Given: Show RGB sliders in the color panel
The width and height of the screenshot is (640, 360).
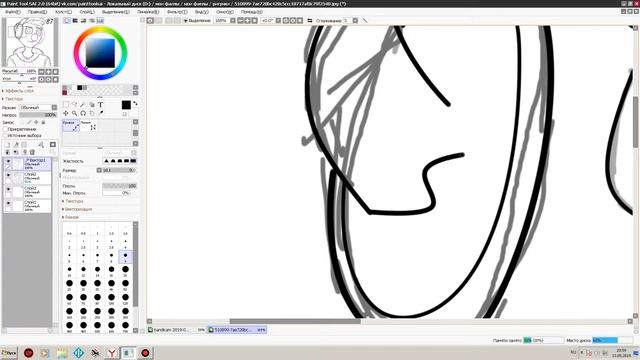Looking at the screenshot, I should pos(76,20).
